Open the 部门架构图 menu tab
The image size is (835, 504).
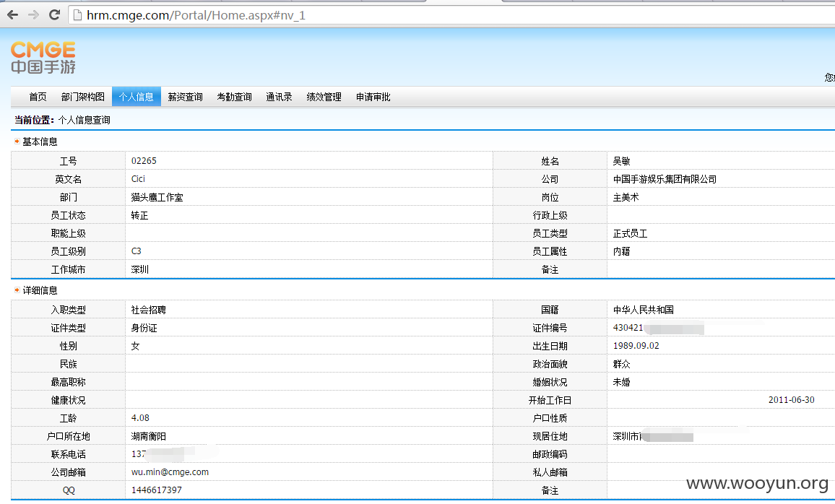click(83, 97)
